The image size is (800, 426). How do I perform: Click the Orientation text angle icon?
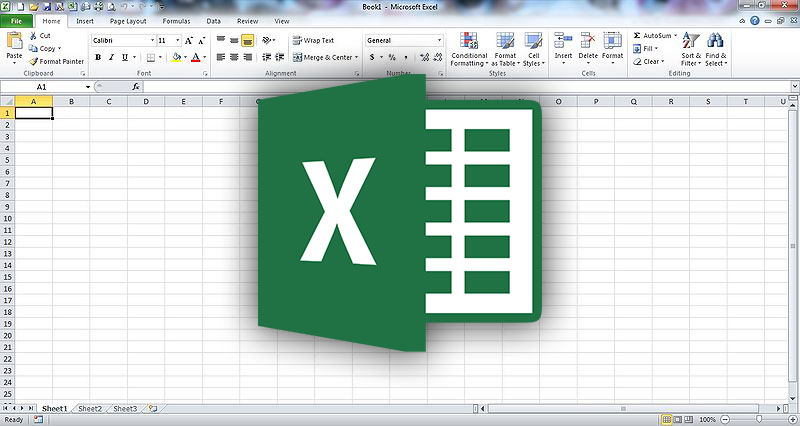coord(268,40)
